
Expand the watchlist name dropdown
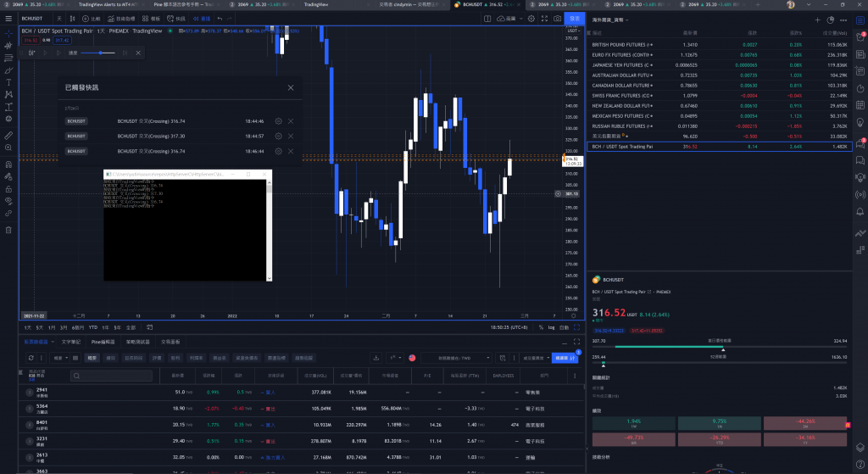610,20
